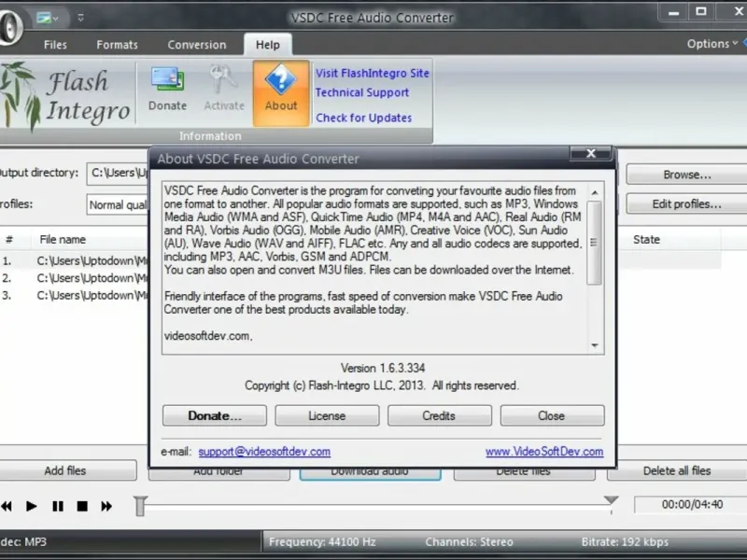The image size is (747, 560).
Task: Click the play button
Action: [x=32, y=506]
